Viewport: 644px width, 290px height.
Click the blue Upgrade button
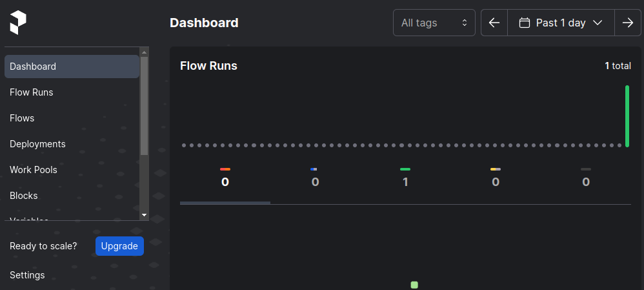119,246
